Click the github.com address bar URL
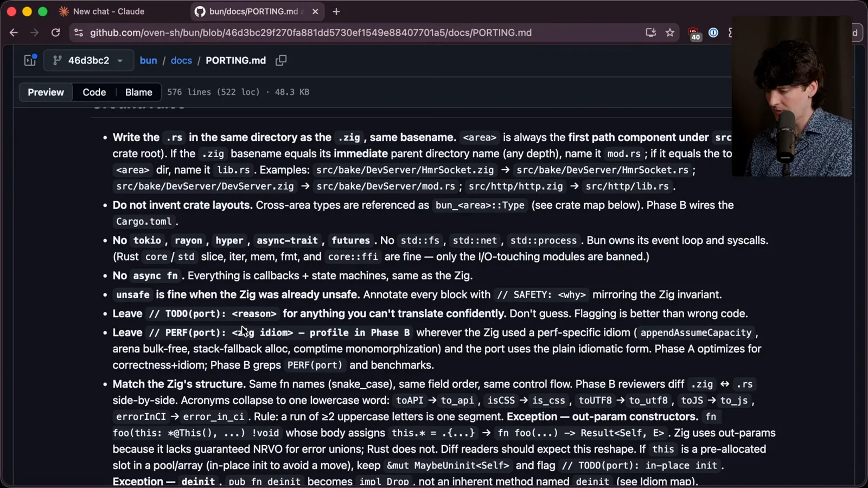Viewport: 868px width, 488px height. (x=311, y=33)
